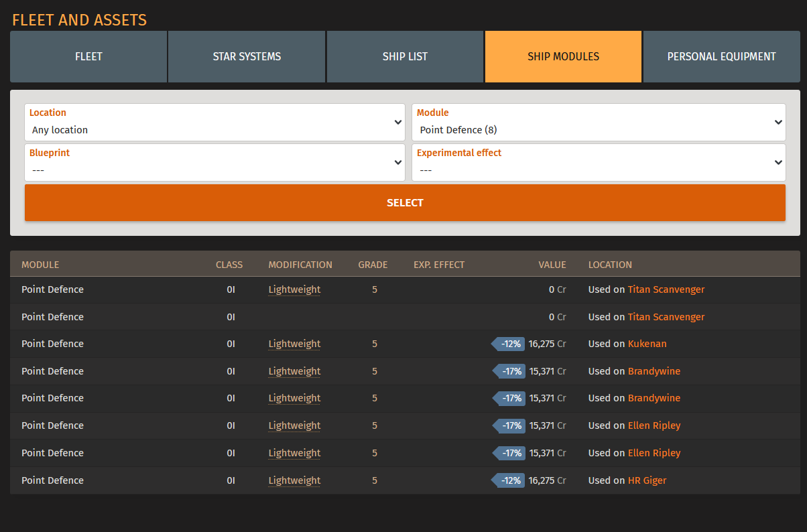Click Lightweight in the Titan Scanvenger row
Screen dimensions: 807x532
coord(294,289)
